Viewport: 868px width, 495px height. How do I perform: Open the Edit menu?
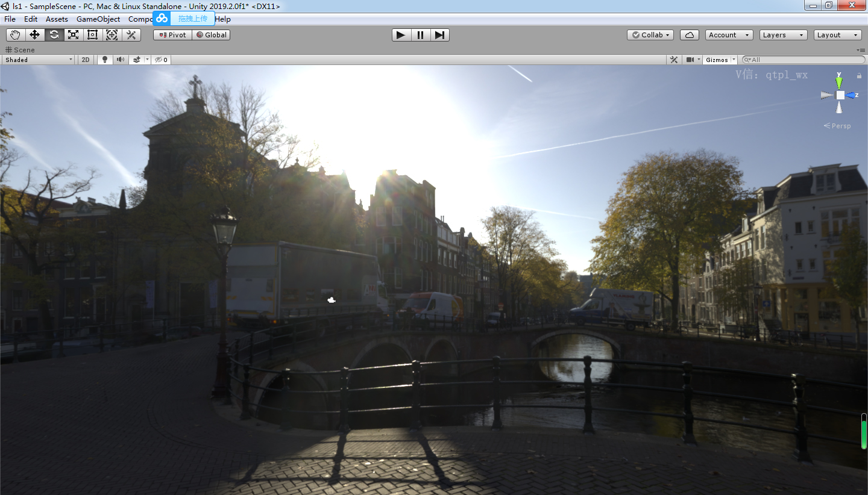click(31, 19)
